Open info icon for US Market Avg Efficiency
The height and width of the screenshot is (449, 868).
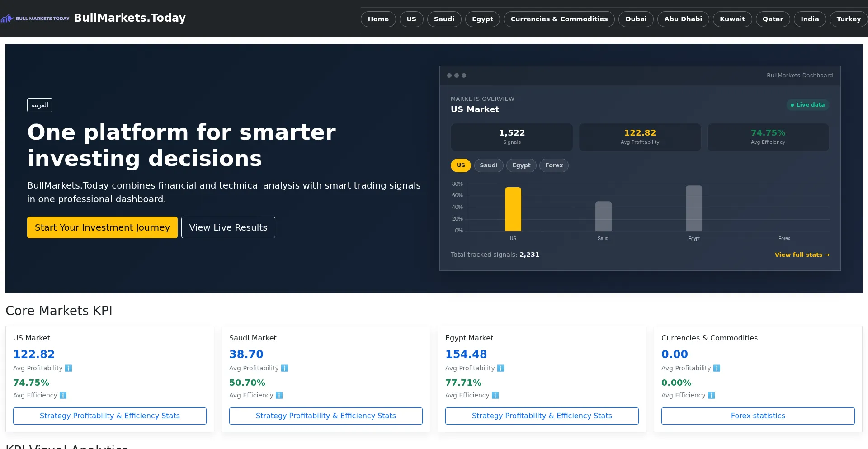click(63, 395)
